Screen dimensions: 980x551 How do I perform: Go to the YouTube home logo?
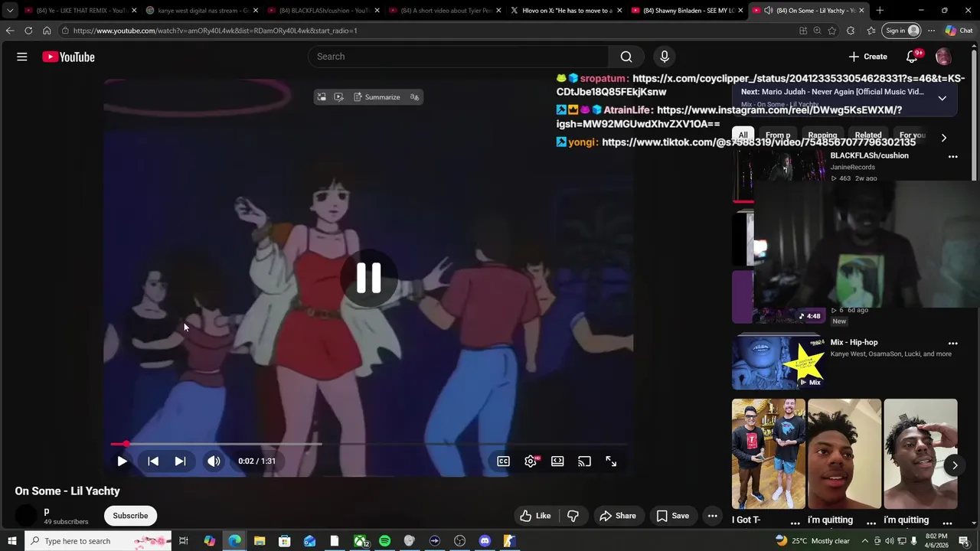68,57
